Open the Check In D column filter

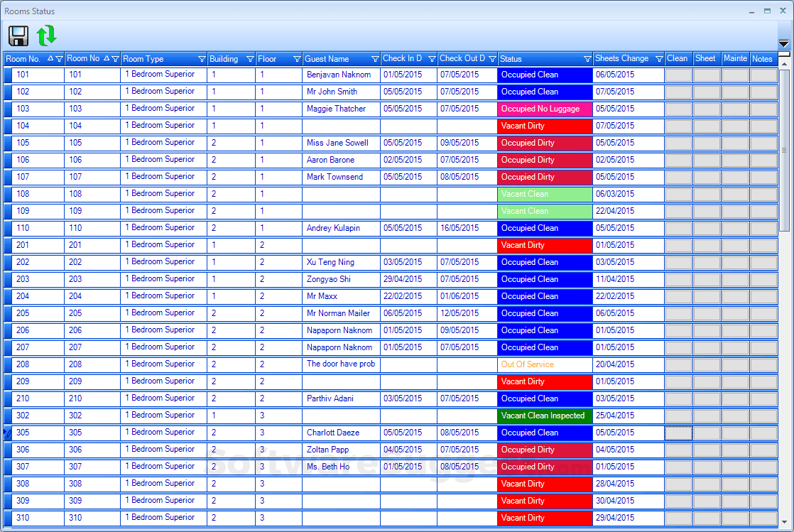[x=431, y=59]
